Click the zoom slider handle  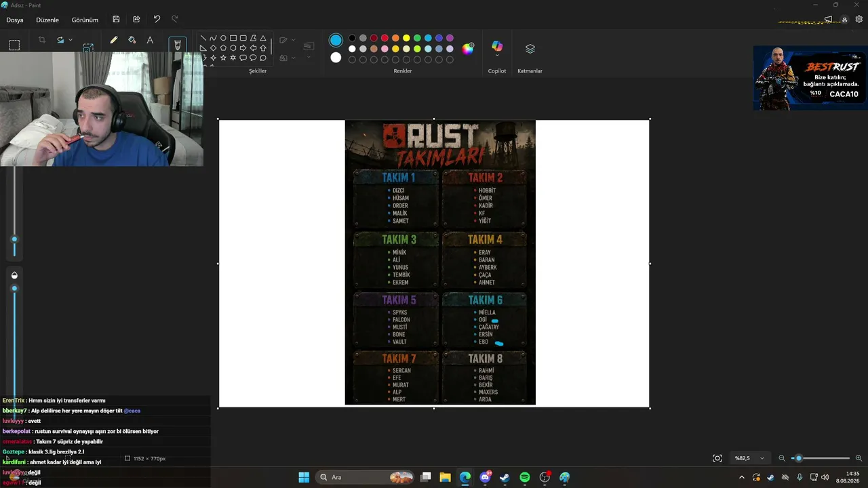point(799,458)
